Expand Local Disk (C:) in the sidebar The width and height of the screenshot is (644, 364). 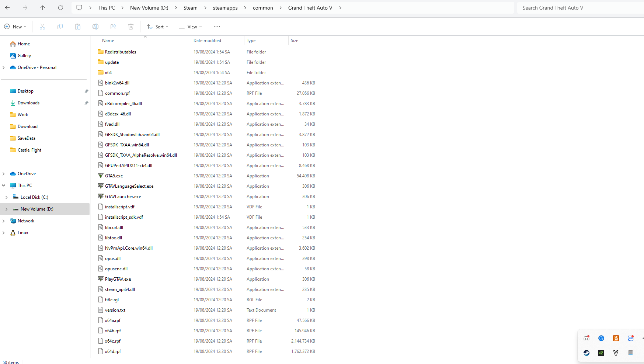[x=6, y=197]
